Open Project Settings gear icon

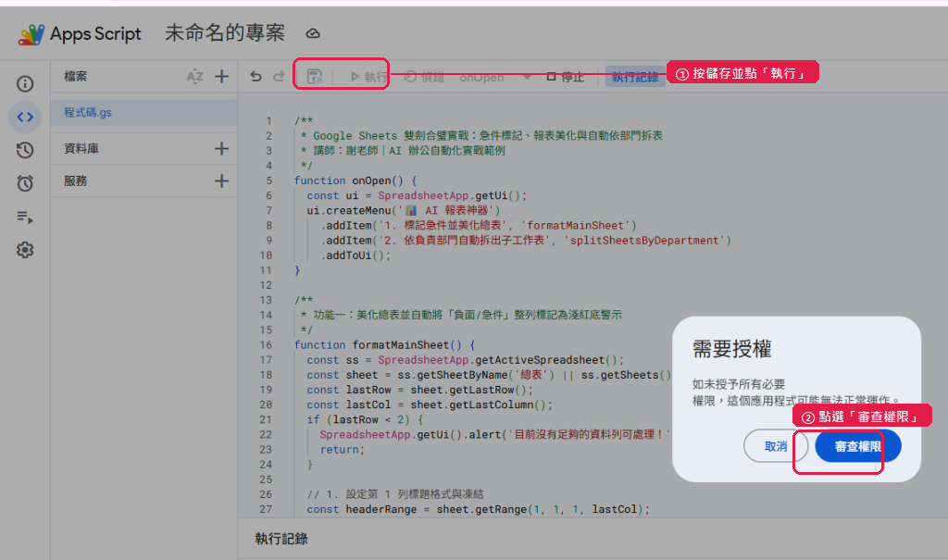click(x=25, y=250)
